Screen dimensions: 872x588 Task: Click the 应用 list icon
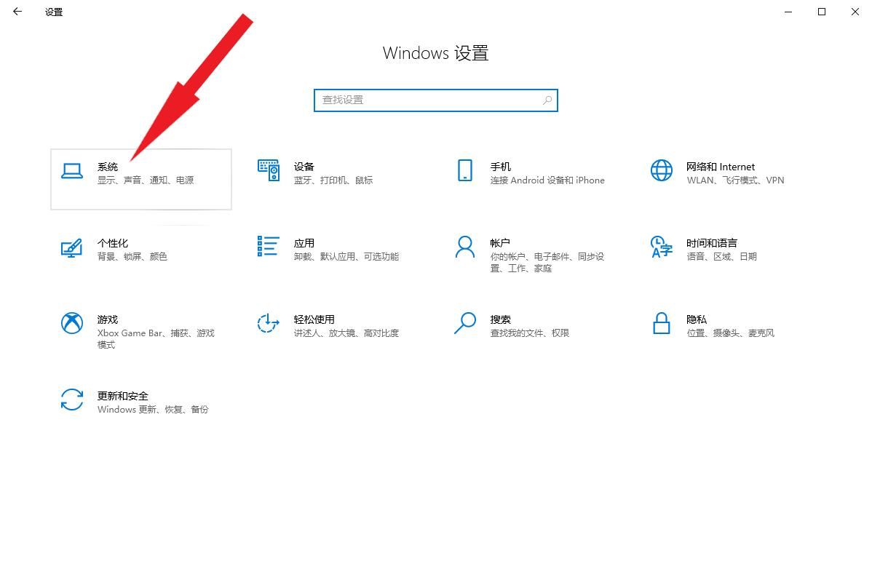point(268,246)
